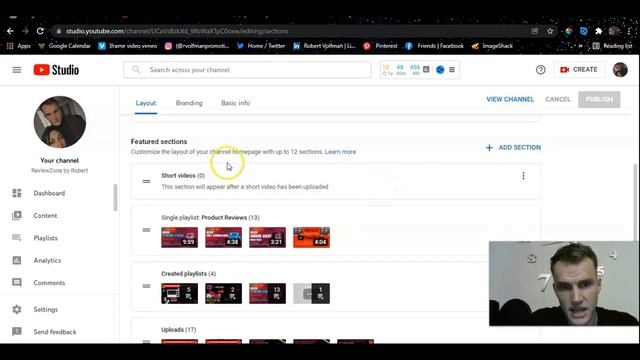The height and width of the screenshot is (360, 640).
Task: Click the search across your channel field
Action: pyautogui.click(x=247, y=70)
